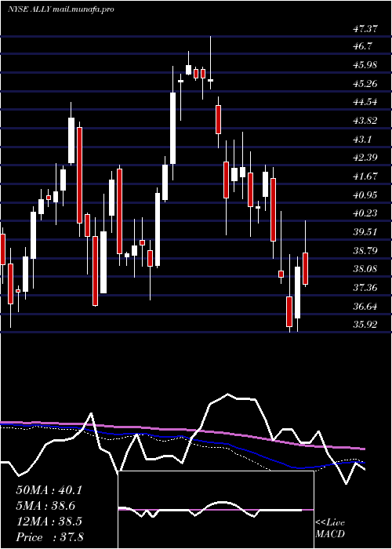The width and height of the screenshot is (392, 549).
Task: Click the 5MA : 38.6 readout
Action: (x=45, y=506)
